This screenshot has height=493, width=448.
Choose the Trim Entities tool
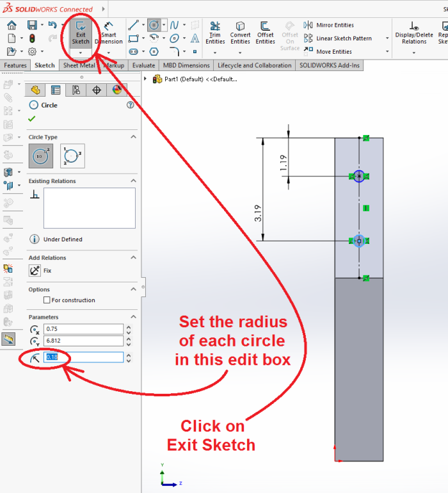(x=215, y=33)
